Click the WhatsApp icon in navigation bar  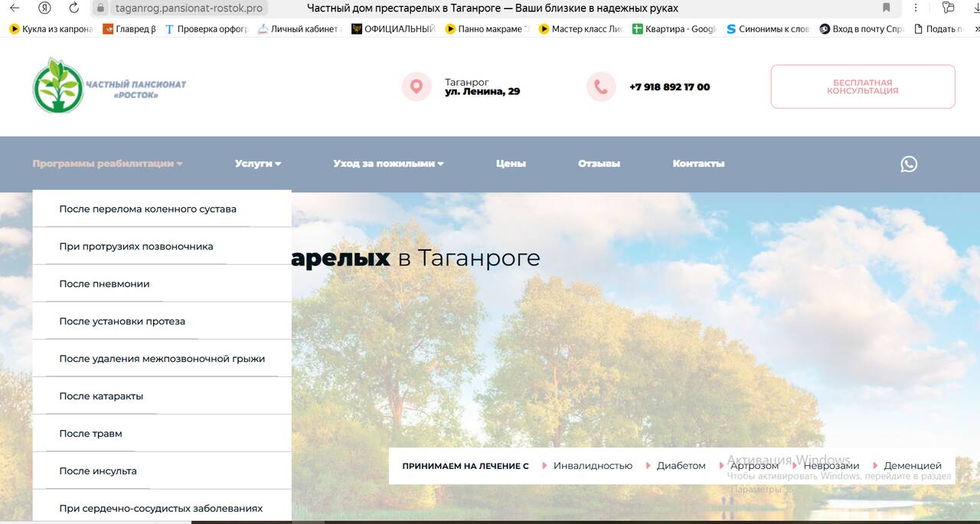click(x=909, y=164)
